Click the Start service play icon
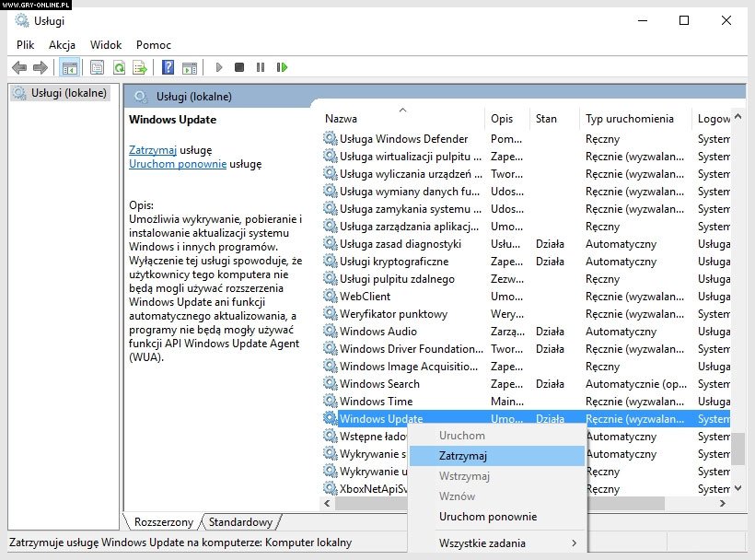 tap(219, 67)
